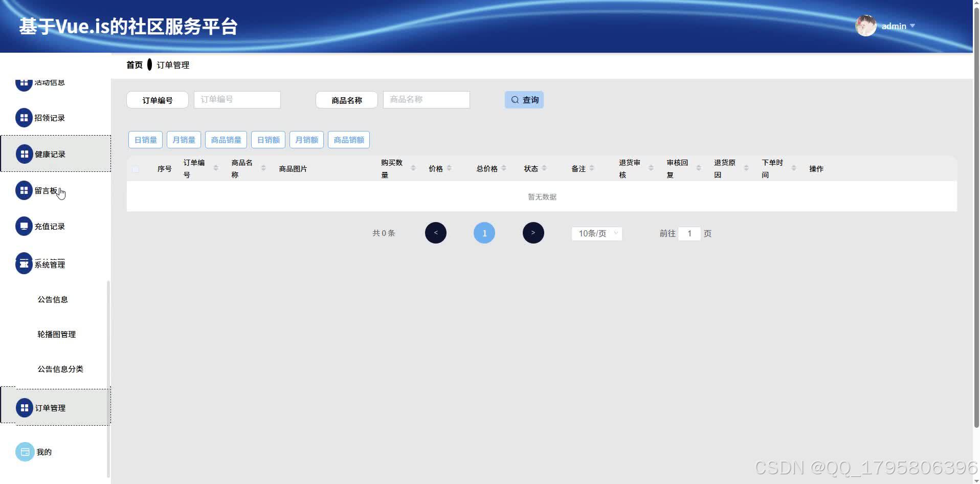Click the 我的 light blue icon
This screenshot has width=980, height=484.
coord(25,452)
